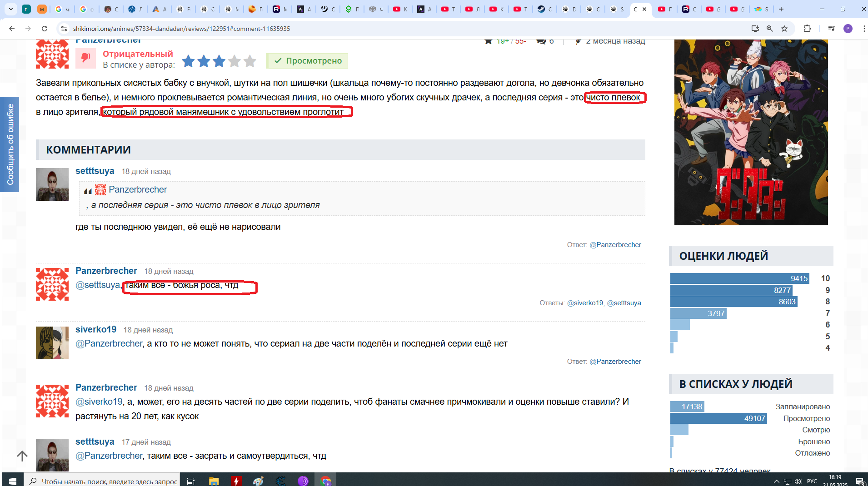Switch to the YouTube tab right of active tab

click(665, 9)
